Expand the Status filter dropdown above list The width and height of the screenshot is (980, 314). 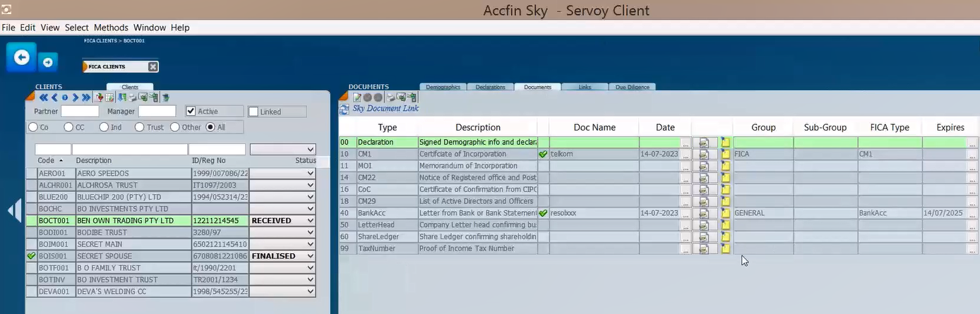coord(310,150)
